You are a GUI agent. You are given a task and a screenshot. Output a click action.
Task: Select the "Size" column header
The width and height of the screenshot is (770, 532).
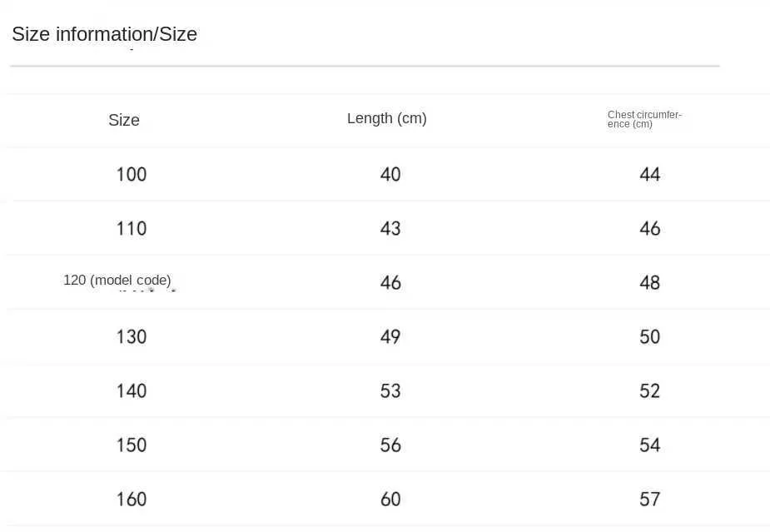click(124, 120)
